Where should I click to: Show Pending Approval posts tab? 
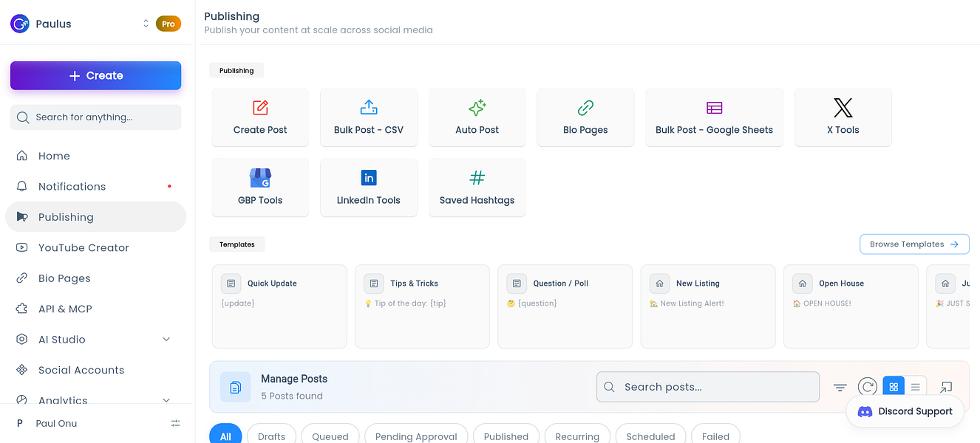[x=416, y=436]
